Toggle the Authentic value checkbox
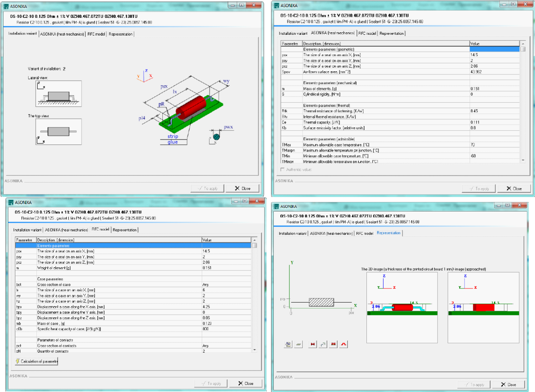This screenshot has width=535, height=392. (283, 170)
